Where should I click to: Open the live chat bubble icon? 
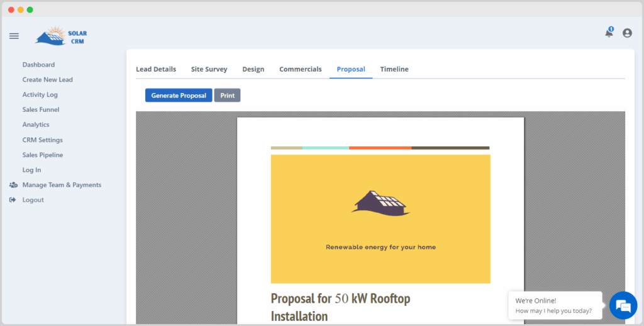point(623,305)
